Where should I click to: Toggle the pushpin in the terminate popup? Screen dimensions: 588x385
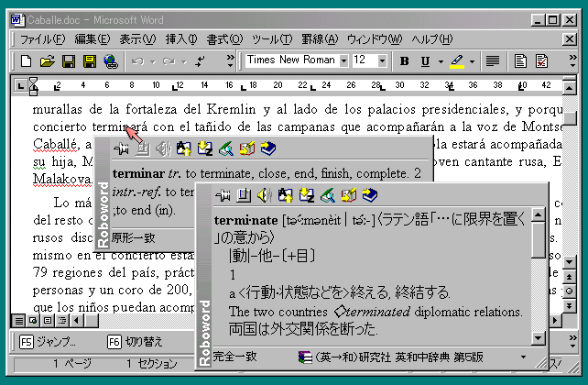pyautogui.click(x=223, y=195)
